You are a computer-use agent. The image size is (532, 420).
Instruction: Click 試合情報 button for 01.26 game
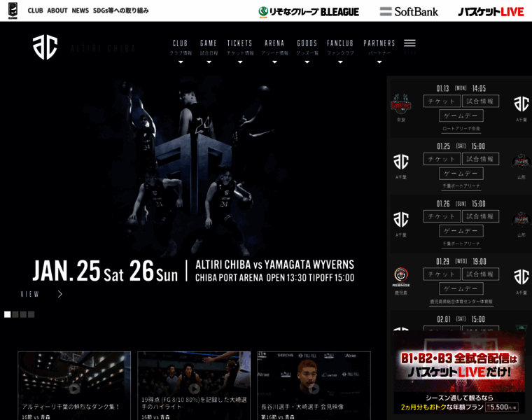(x=480, y=216)
